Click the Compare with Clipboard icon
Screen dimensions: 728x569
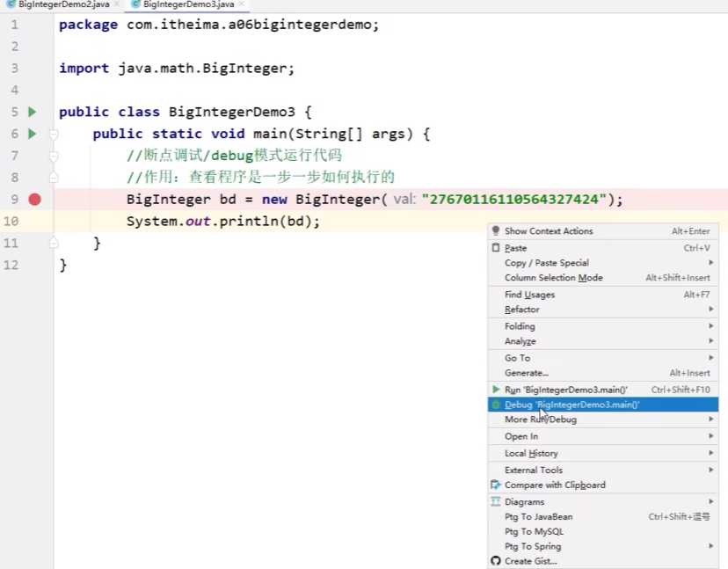497,485
